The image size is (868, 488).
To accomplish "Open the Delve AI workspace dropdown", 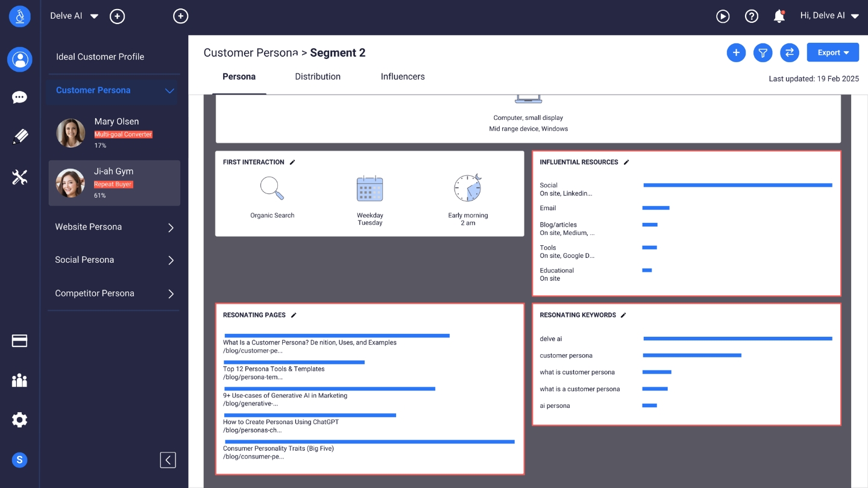I will (x=74, y=16).
